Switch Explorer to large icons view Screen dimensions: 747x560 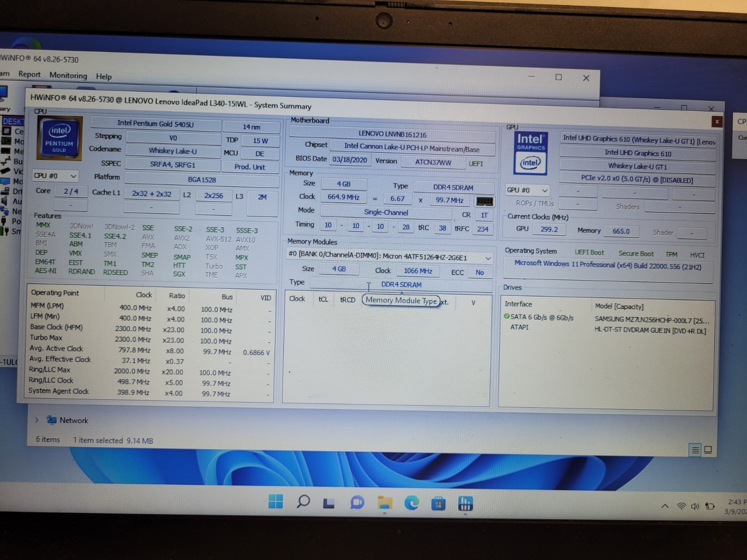(x=708, y=450)
